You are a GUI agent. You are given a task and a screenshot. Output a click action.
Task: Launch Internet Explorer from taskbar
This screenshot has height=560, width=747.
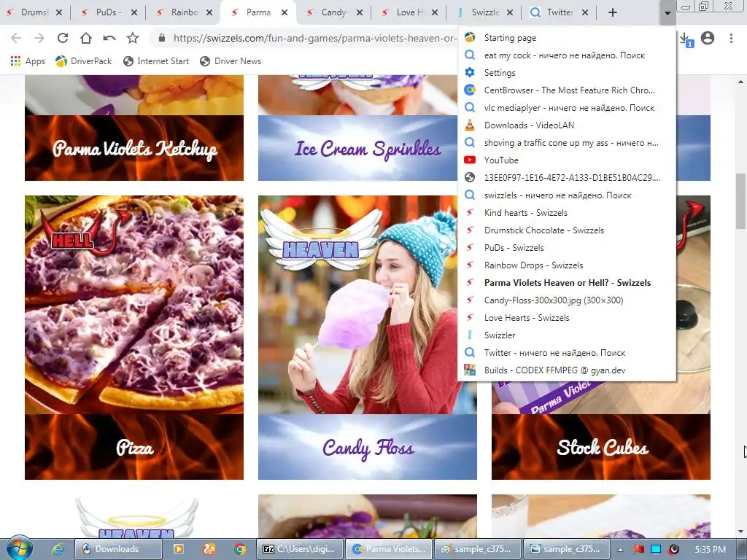point(58,549)
